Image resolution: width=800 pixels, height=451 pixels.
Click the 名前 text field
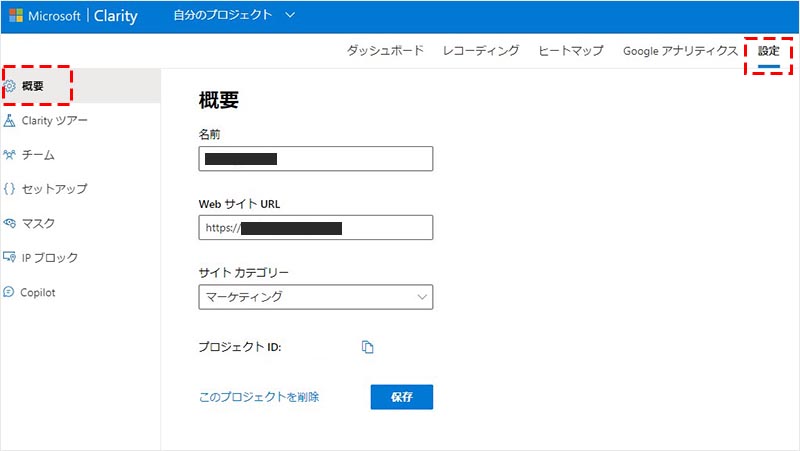tap(316, 158)
